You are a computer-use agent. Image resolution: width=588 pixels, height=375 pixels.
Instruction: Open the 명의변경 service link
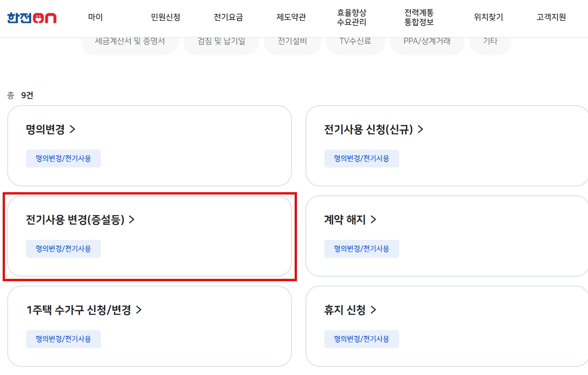point(51,130)
